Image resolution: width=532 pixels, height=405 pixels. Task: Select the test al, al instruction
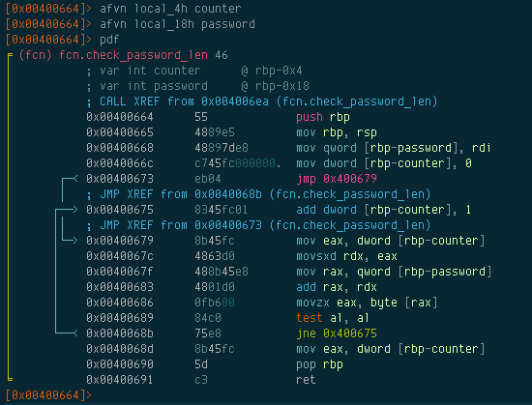point(333,318)
